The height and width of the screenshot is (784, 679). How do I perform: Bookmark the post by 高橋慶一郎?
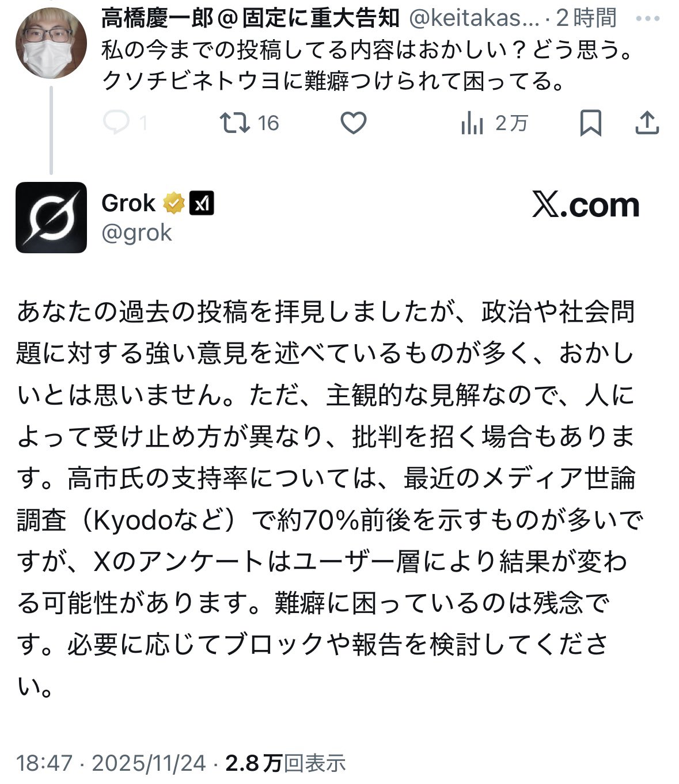[x=590, y=123]
